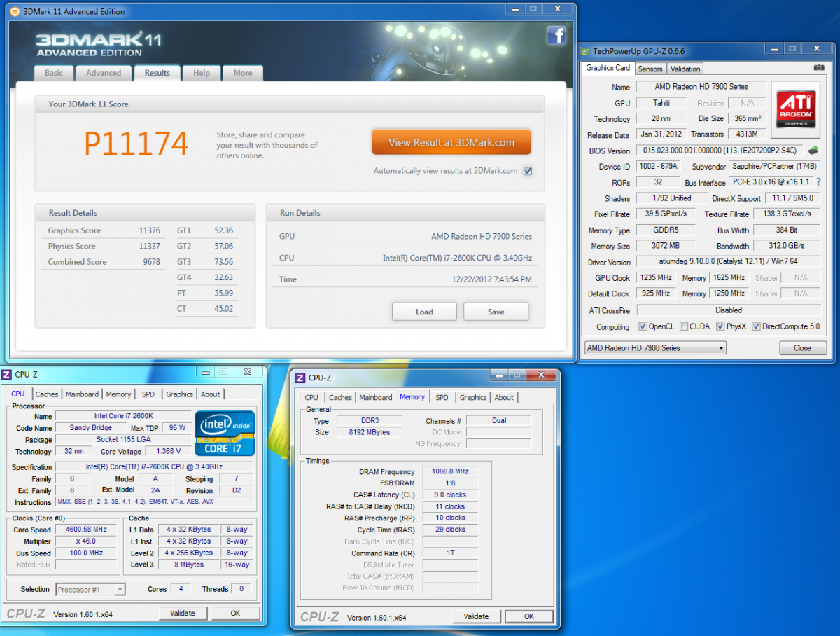Click the Facebook icon in 3DMark

pyautogui.click(x=556, y=35)
